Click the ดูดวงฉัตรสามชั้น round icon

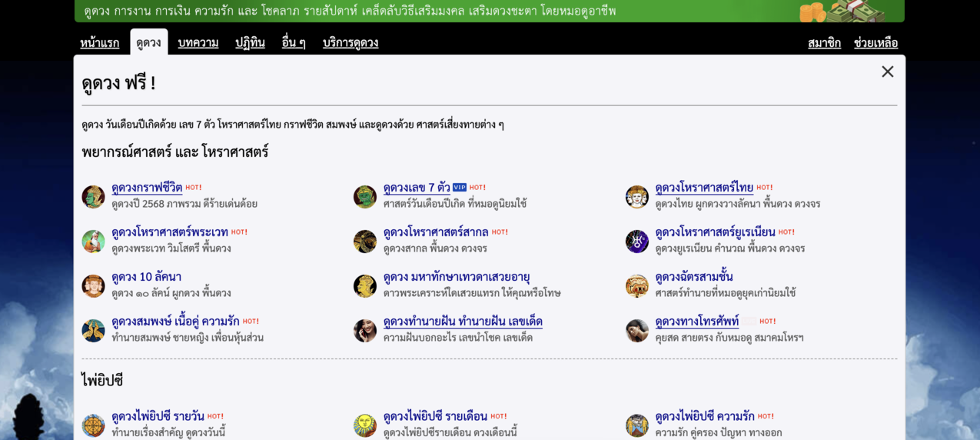[637, 286]
